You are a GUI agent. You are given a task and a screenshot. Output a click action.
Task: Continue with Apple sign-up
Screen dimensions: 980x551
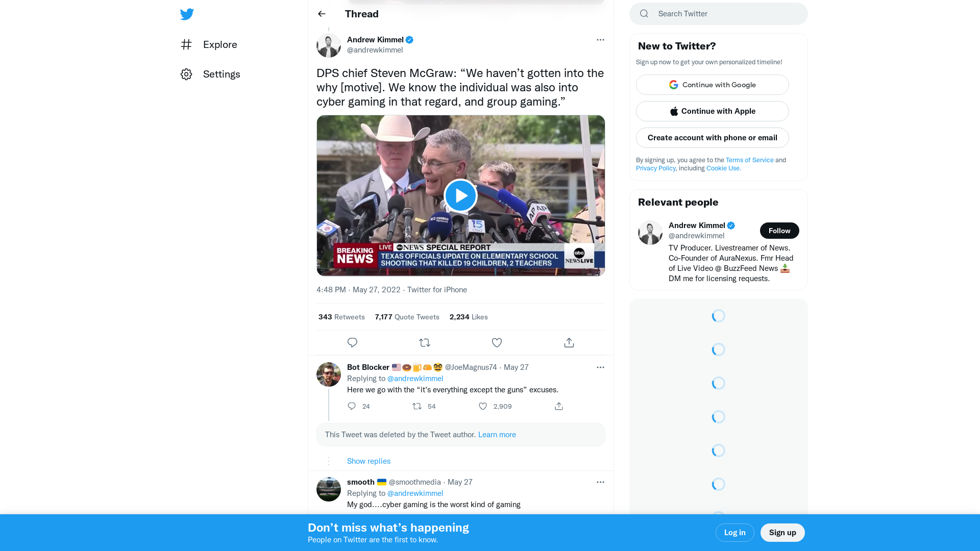coord(713,111)
